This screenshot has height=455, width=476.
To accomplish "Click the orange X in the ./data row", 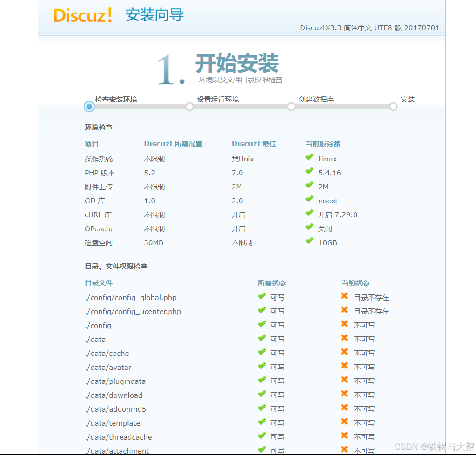I will [344, 338].
